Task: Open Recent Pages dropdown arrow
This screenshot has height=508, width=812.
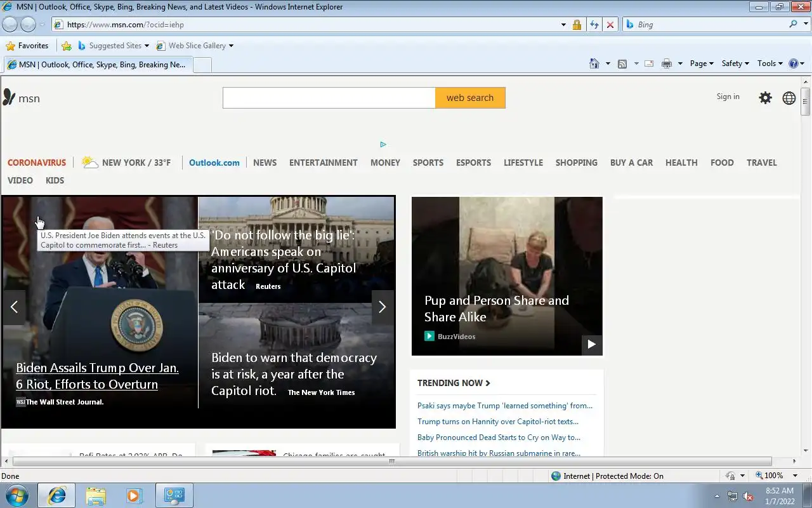Action: [x=42, y=25]
